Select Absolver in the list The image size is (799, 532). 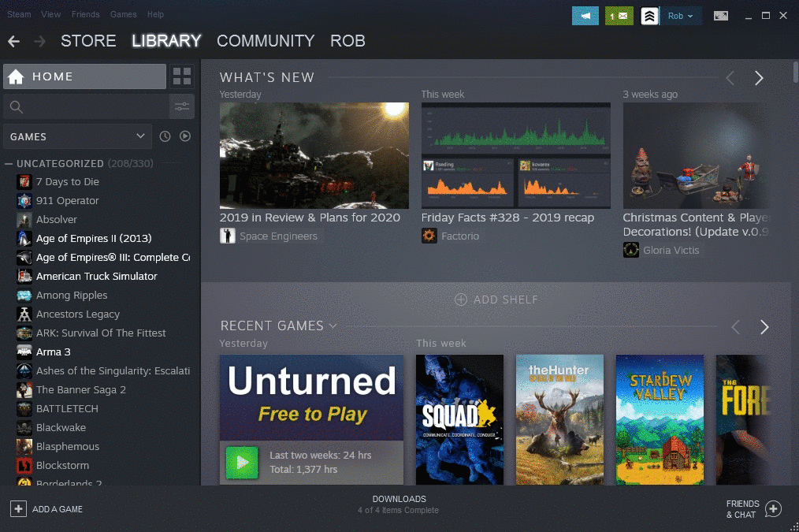[56, 220]
